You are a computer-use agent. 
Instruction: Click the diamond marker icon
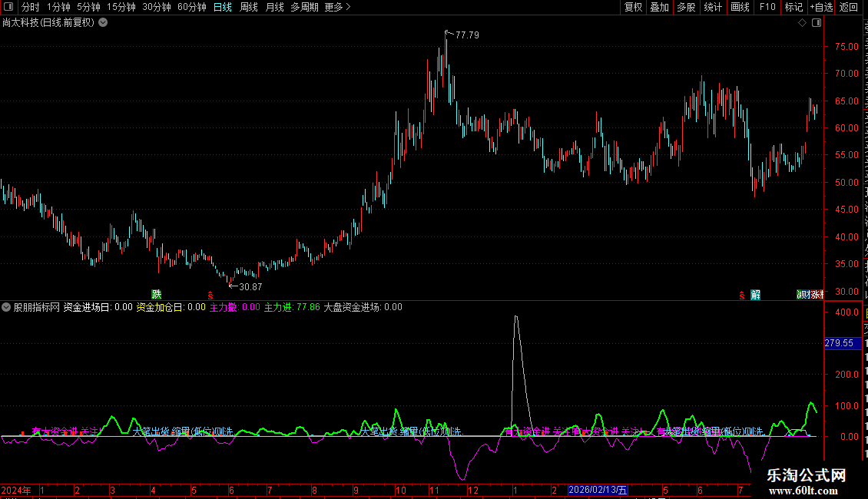(x=802, y=23)
